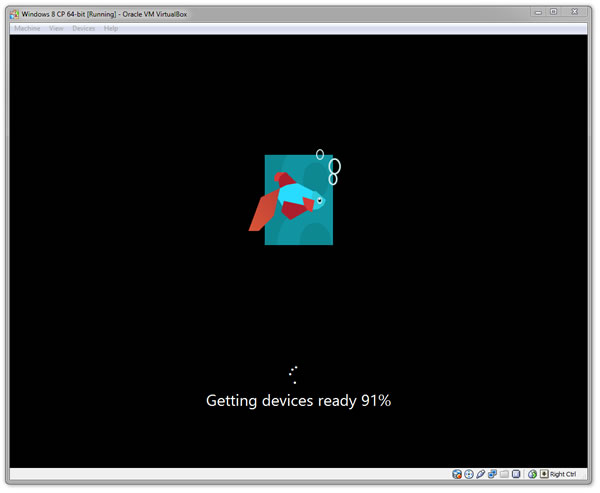600x493 pixels.
Task: Maximize the VirtualBox window
Action: [554, 12]
